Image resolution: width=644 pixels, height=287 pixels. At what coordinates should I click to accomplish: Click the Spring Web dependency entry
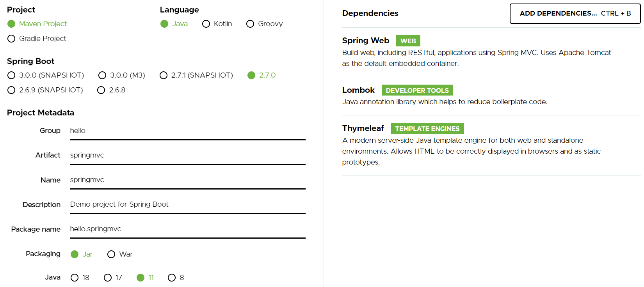tap(491, 52)
